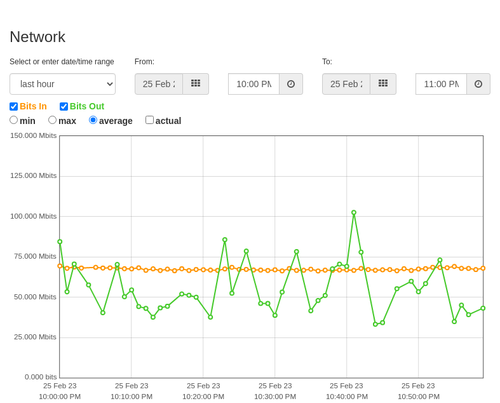Click the '75.000 Mbits' axis label
This screenshot has width=500, height=403.
pyautogui.click(x=35, y=256)
